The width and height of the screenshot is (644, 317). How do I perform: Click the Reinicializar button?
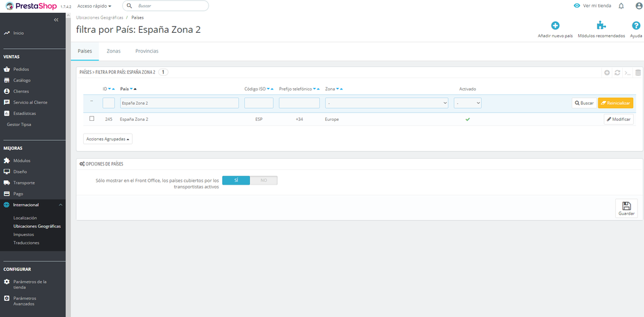[x=615, y=103]
